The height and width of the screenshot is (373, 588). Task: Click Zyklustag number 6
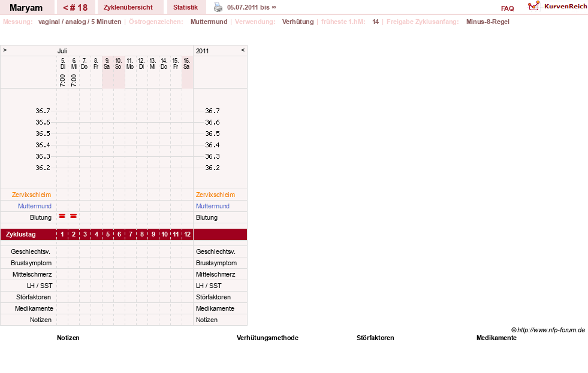[x=119, y=234]
